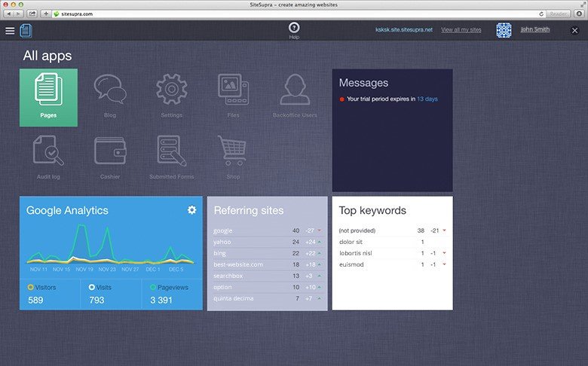Click the user avatar image
The image size is (588, 366).
(504, 30)
